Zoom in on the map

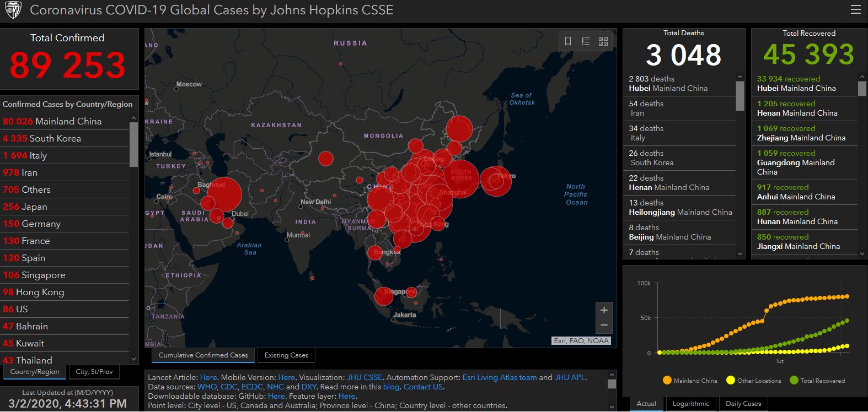(604, 310)
